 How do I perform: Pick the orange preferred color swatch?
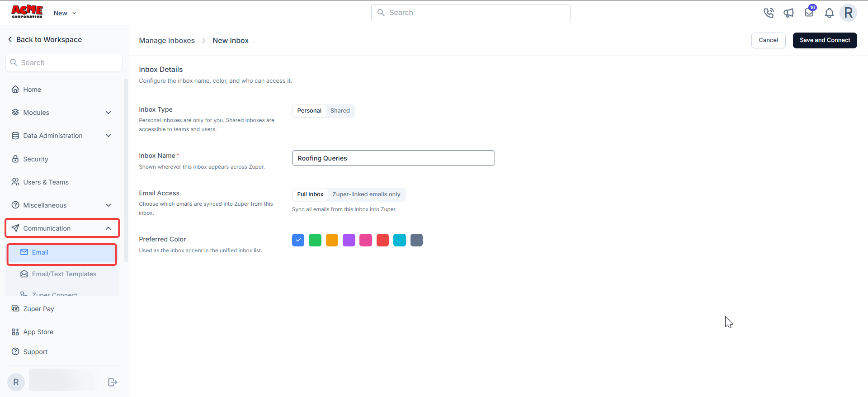(332, 240)
